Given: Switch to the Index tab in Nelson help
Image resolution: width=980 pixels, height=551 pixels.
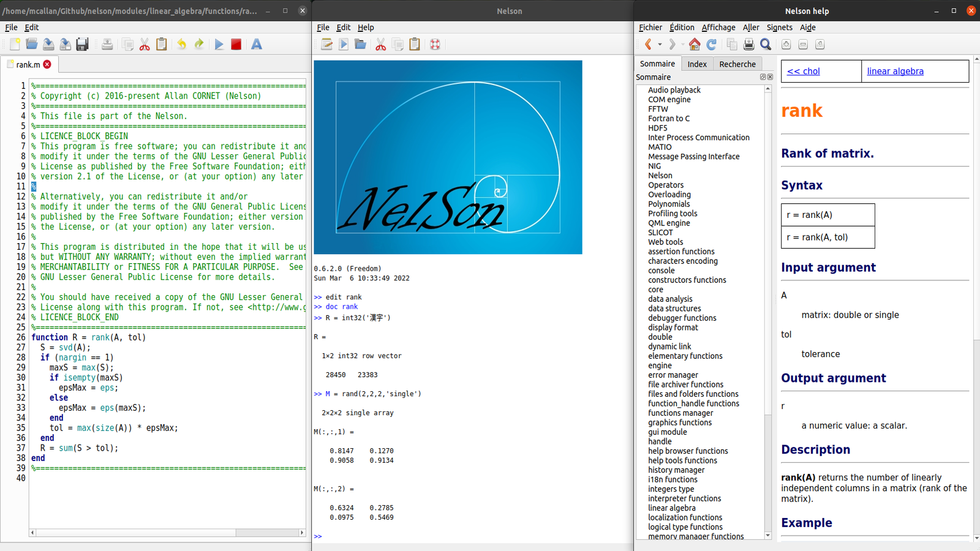Looking at the screenshot, I should coord(697,64).
